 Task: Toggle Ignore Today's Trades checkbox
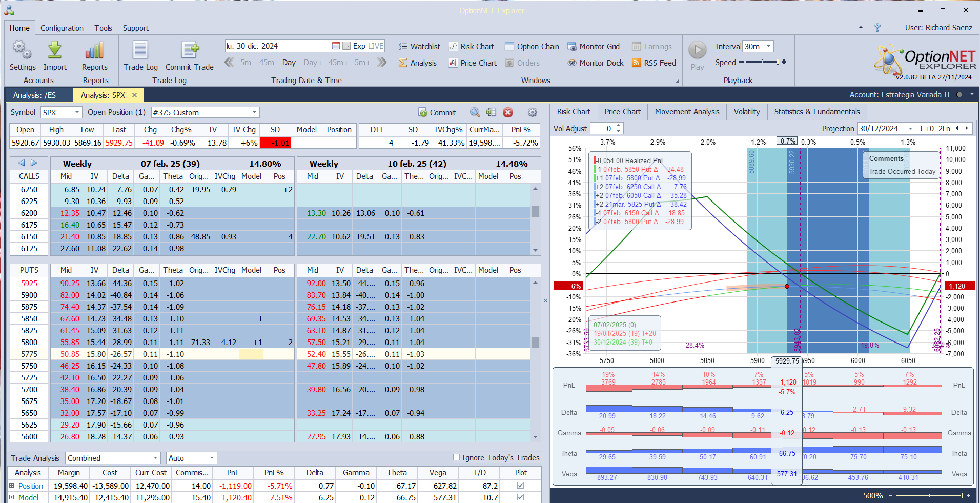point(456,457)
